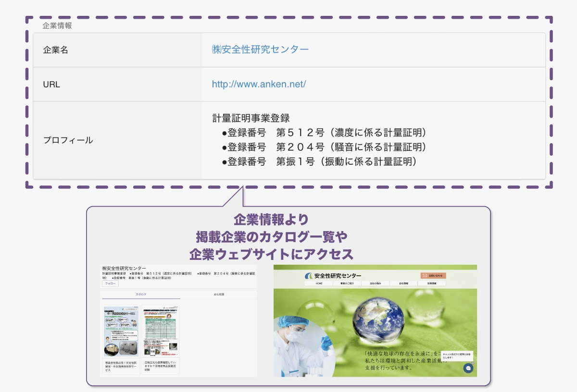Click the 第２０４号 registration line
Image resolution: width=577 pixels, height=392 pixels.
pos(325,147)
